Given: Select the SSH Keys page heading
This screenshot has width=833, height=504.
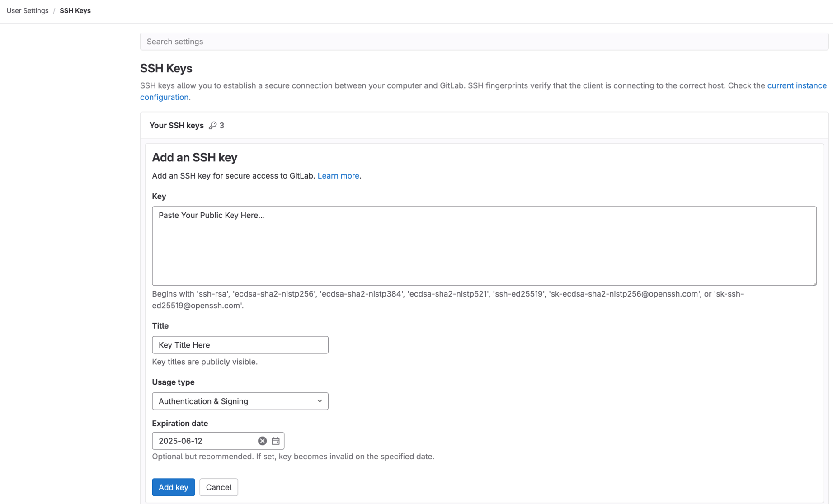Looking at the screenshot, I should click(166, 68).
